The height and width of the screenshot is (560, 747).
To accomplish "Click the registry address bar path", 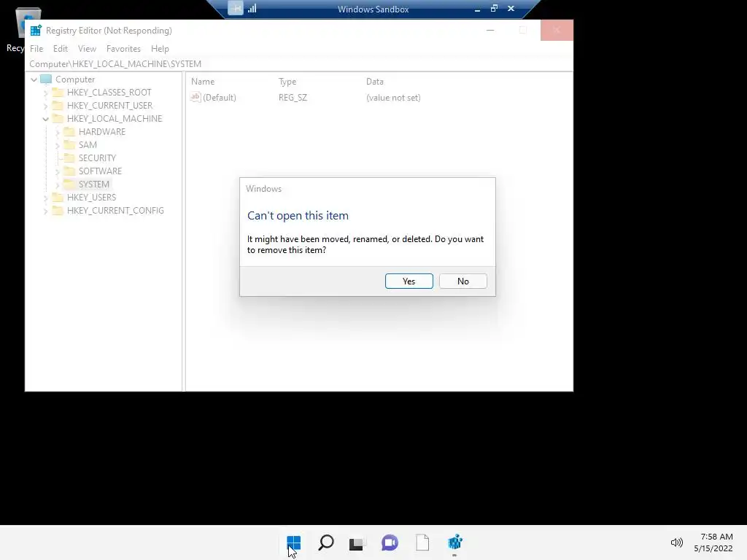I will pyautogui.click(x=115, y=64).
